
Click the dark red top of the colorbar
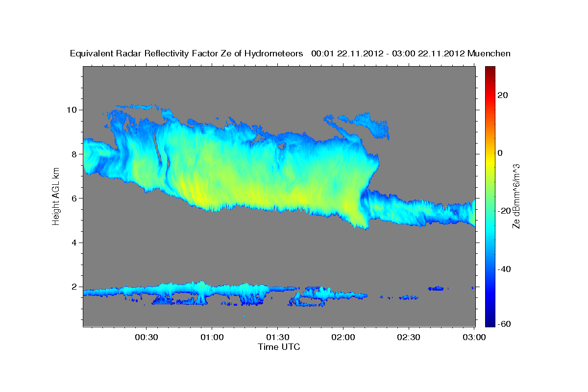pos(490,70)
